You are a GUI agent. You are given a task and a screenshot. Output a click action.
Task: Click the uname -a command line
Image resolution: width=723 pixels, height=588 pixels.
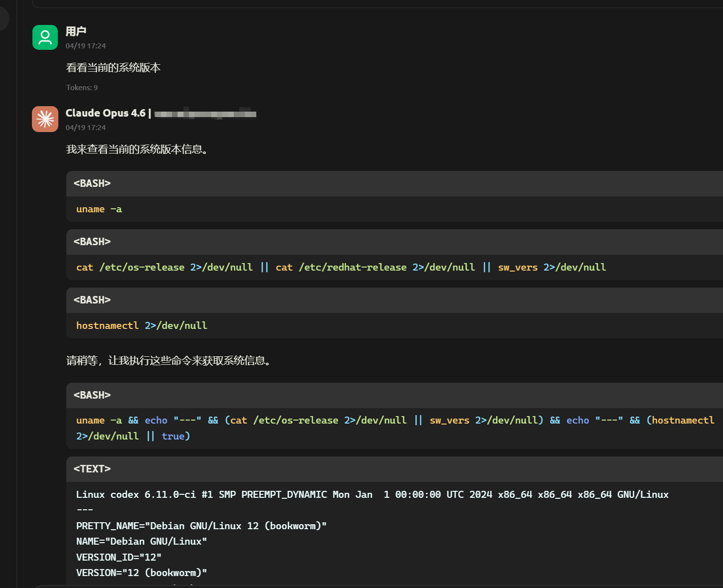[99, 209]
